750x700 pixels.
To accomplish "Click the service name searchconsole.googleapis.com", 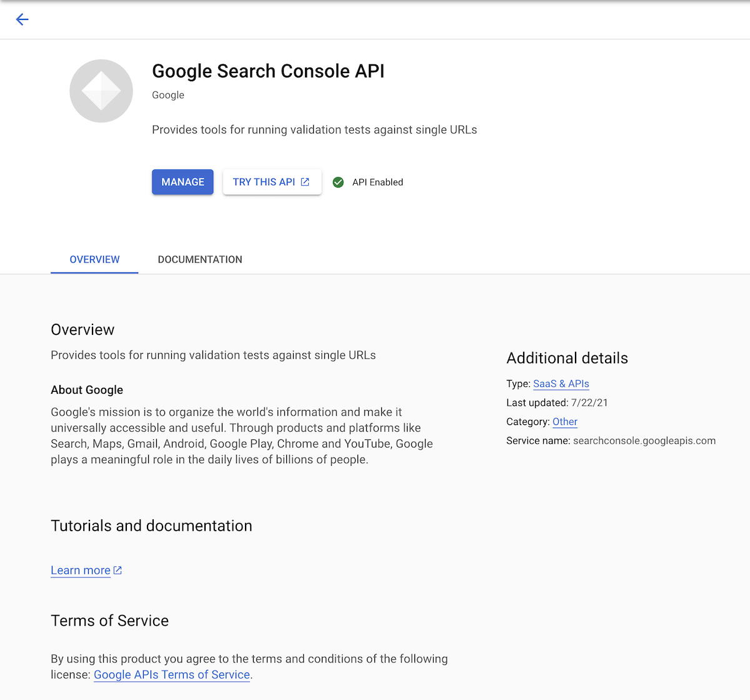I will coord(644,441).
